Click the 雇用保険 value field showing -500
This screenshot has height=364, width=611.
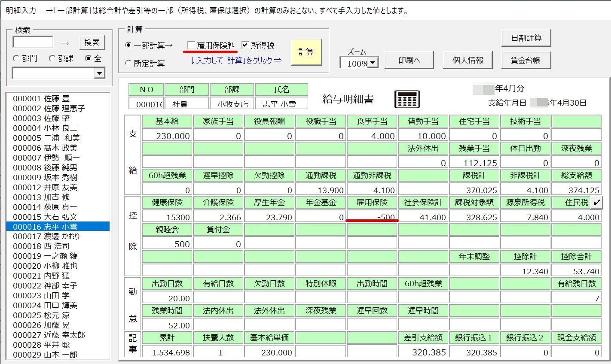[372, 217]
